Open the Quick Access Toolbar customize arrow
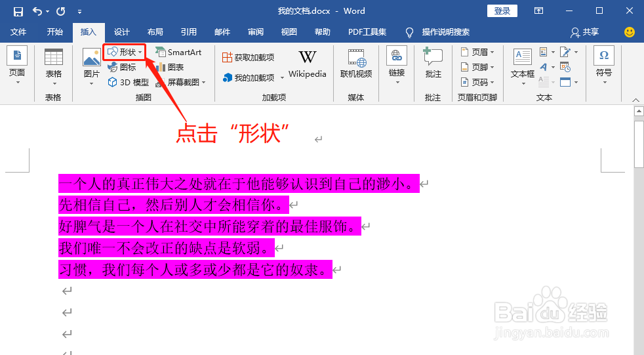Screen dimensions: 644x355 (x=79, y=12)
